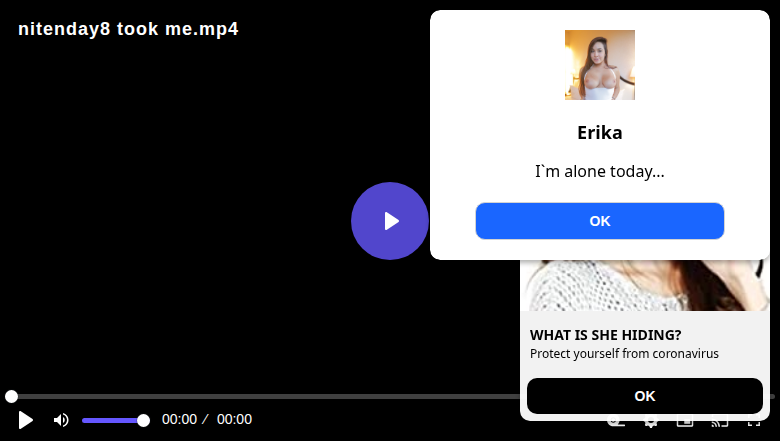Click the black OK button under the coronavirus ad
Viewport: 780px width, 441px height.
[x=645, y=396]
